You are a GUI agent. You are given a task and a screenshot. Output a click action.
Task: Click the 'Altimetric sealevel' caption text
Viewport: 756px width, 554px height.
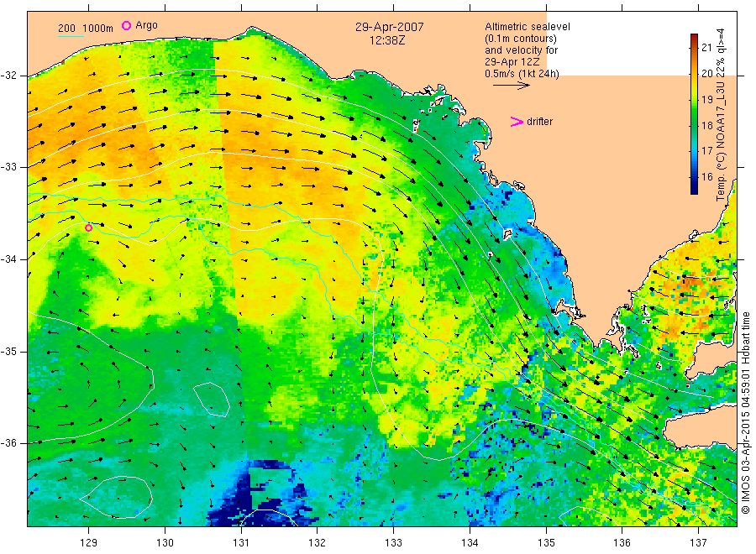(528, 27)
